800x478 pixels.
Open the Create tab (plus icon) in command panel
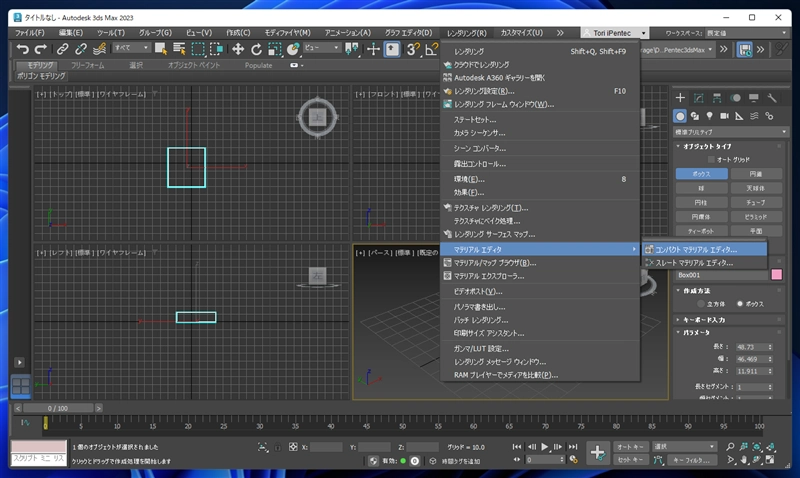[x=680, y=98]
